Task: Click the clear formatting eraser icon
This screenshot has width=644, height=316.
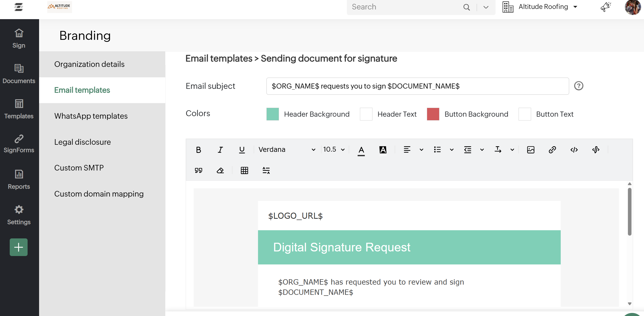Action: click(220, 171)
